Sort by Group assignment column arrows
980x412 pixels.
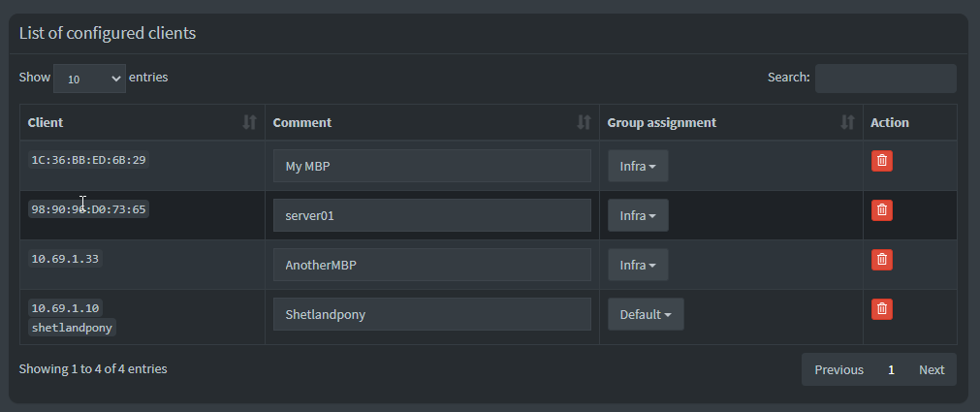[847, 122]
